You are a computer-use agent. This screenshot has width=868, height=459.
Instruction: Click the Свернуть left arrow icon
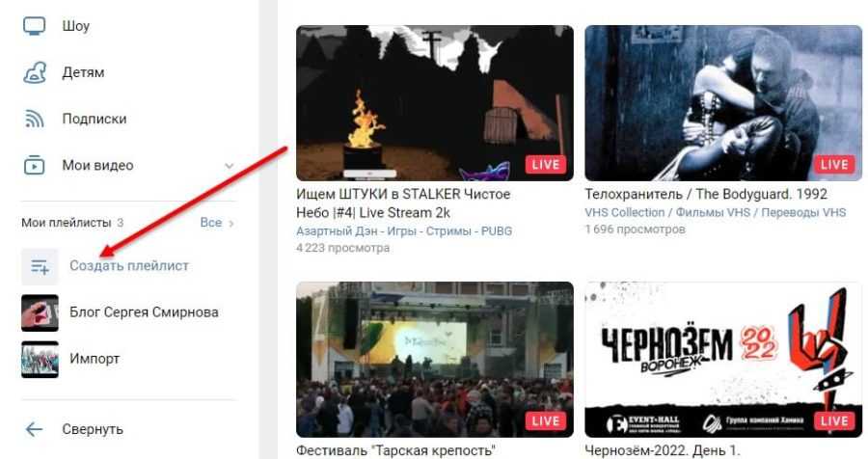tap(34, 429)
